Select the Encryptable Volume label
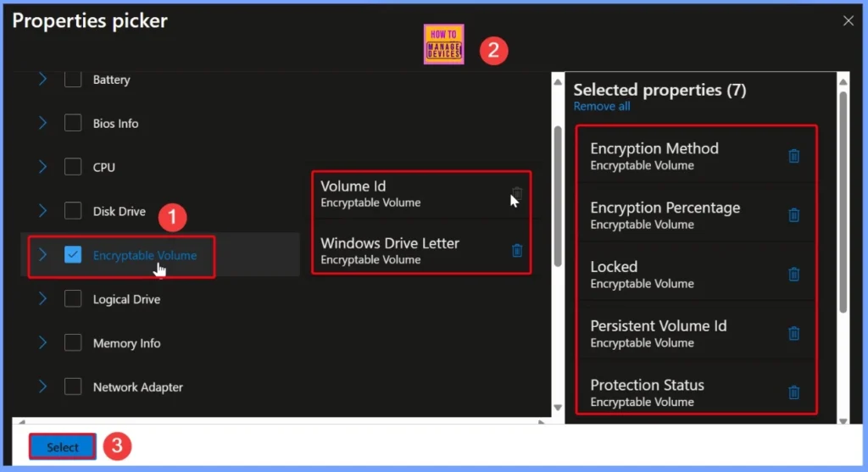Image resolution: width=868 pixels, height=472 pixels. [x=145, y=255]
